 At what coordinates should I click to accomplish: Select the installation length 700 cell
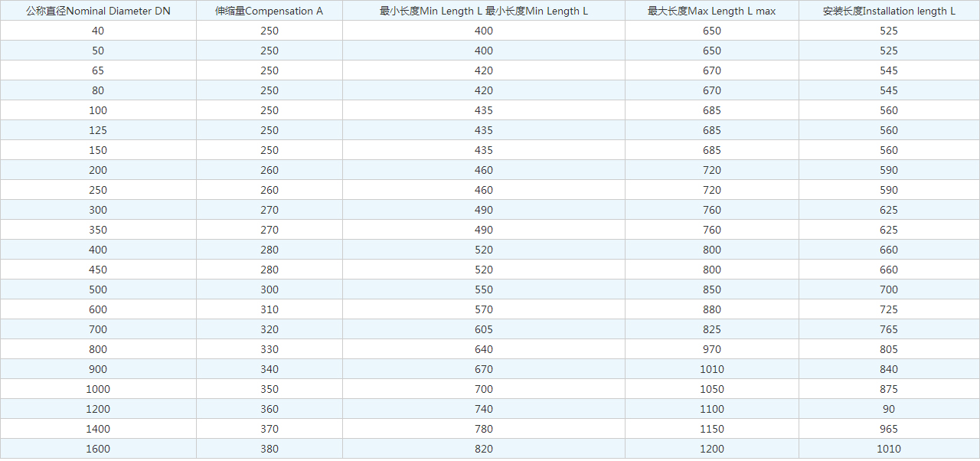[x=889, y=289]
